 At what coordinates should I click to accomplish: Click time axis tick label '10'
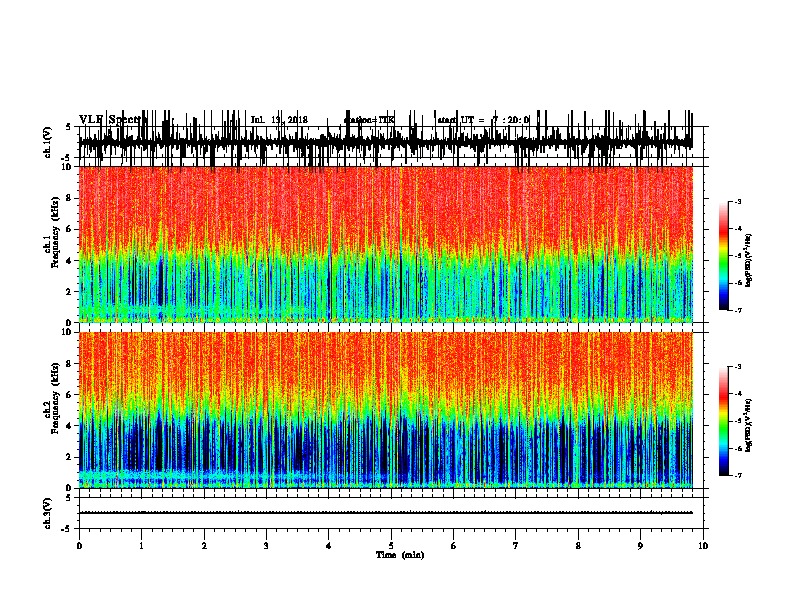pos(703,546)
